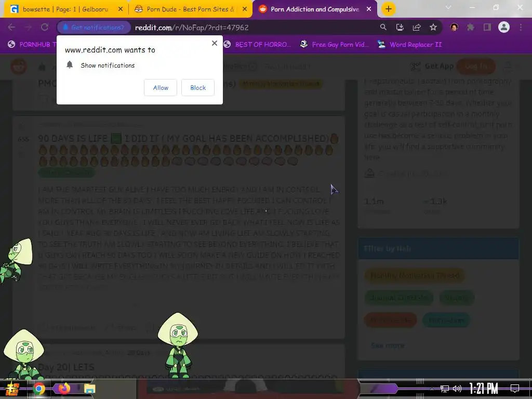Open Chrome from the taskbar
This screenshot has height=399, width=532.
click(x=38, y=389)
